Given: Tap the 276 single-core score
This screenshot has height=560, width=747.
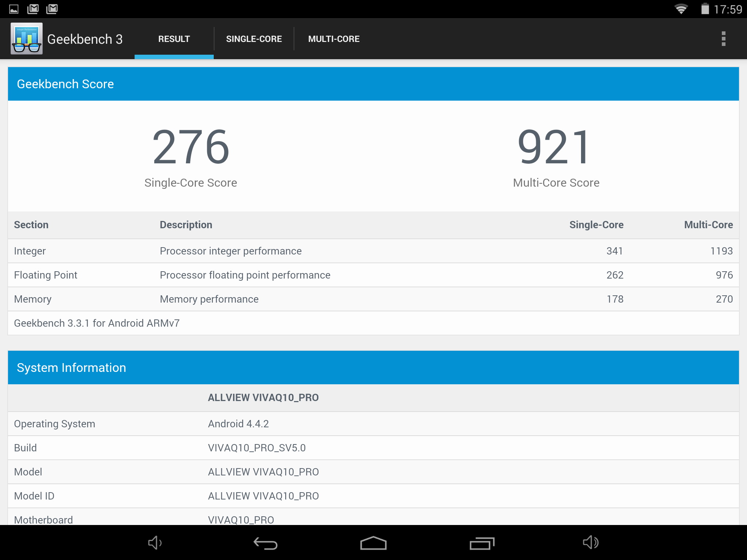Looking at the screenshot, I should (x=191, y=147).
